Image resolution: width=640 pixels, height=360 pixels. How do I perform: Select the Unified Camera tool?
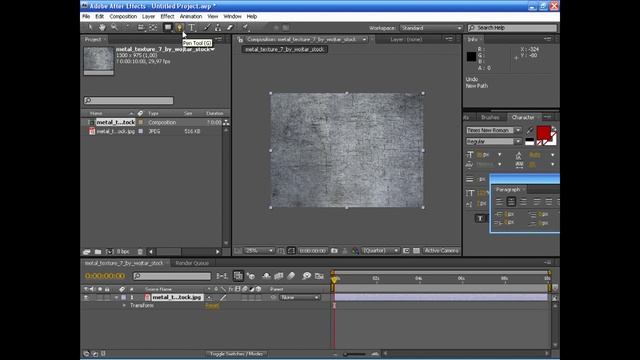pyautogui.click(x=141, y=27)
